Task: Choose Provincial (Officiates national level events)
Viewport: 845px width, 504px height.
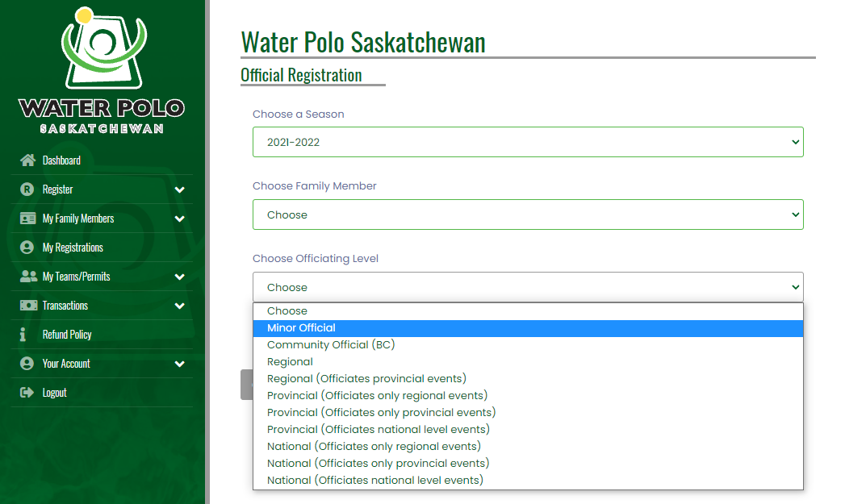Action: 378,429
